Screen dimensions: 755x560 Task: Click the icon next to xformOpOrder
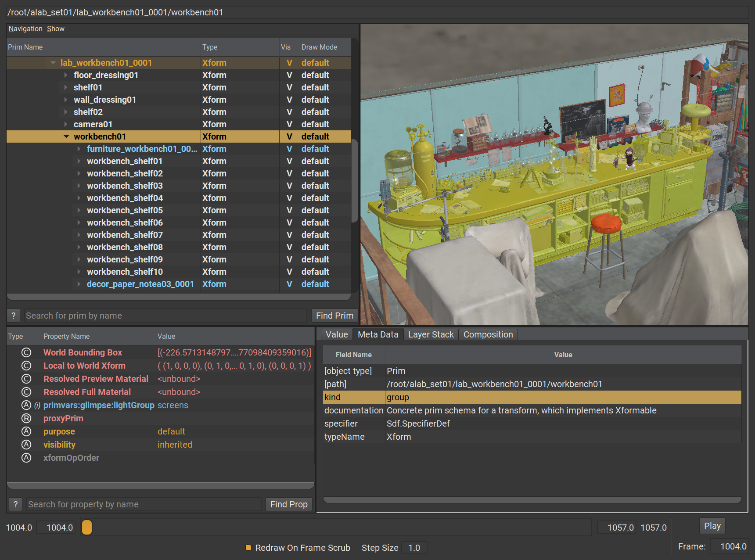(26, 458)
